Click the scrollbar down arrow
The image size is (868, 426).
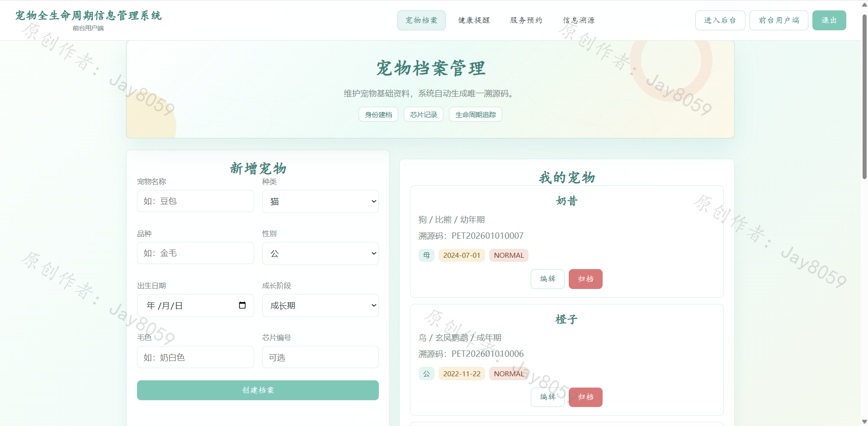click(864, 421)
